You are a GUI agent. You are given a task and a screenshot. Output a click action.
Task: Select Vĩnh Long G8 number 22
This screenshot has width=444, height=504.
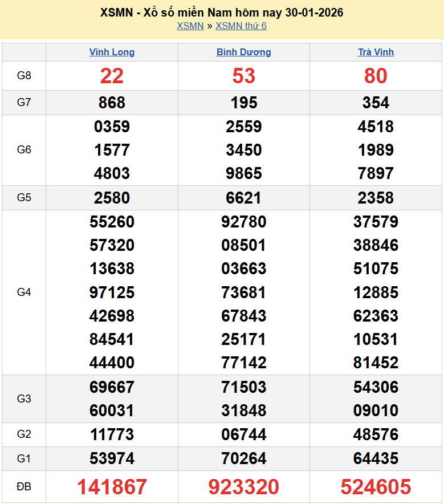(112, 76)
